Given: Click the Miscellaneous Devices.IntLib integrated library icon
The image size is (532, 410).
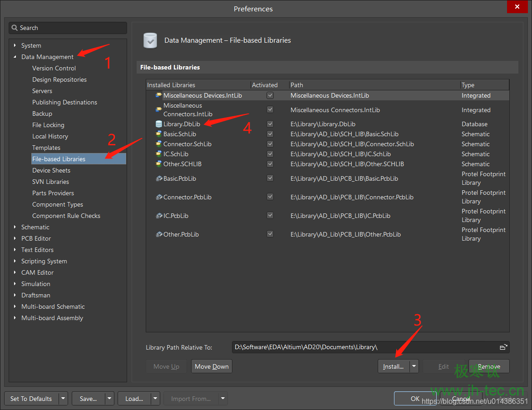Looking at the screenshot, I should 158,95.
